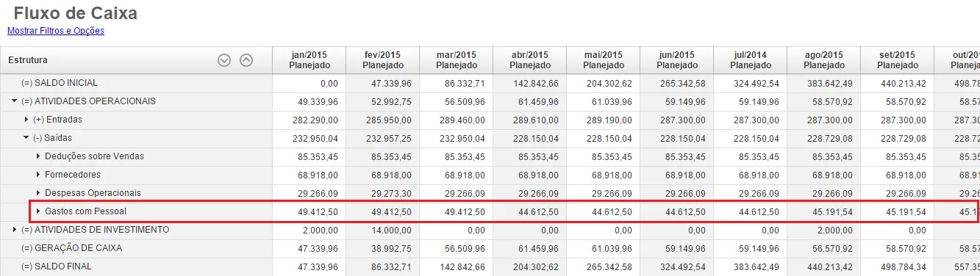Expand the Fornecedores row
Viewport: 980px width, 276px height.
click(x=38, y=175)
